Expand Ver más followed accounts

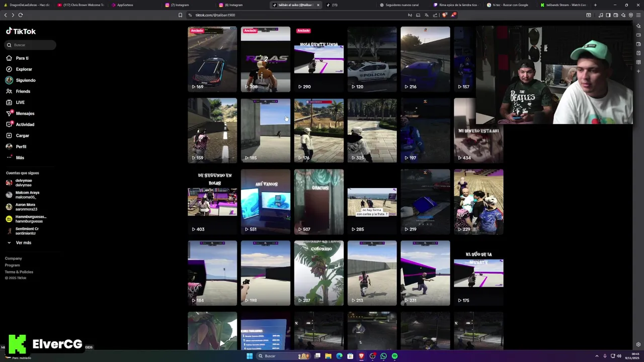[19, 243]
